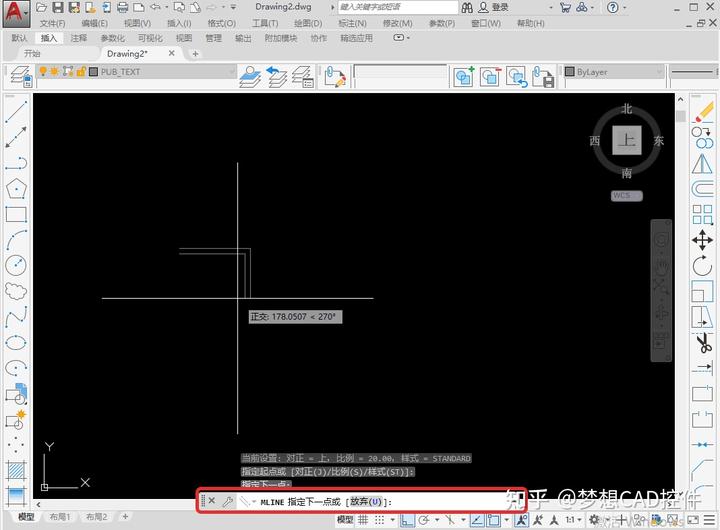Select the Erase tool in modify toolbar
This screenshot has width=720, height=530.
click(702, 113)
